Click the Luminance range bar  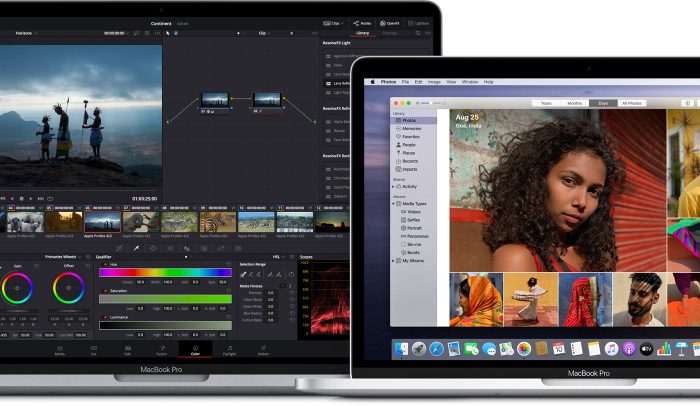pyautogui.click(x=165, y=325)
